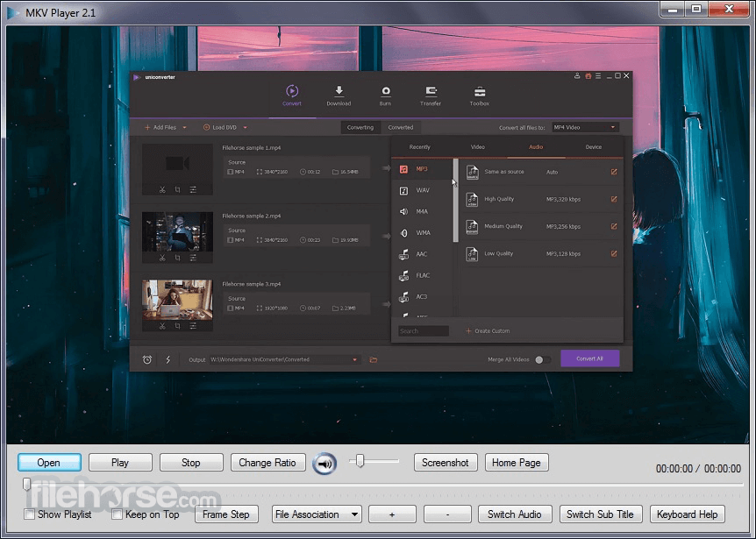756x539 pixels.
Task: Open the File Association dropdown
Action: click(x=317, y=514)
